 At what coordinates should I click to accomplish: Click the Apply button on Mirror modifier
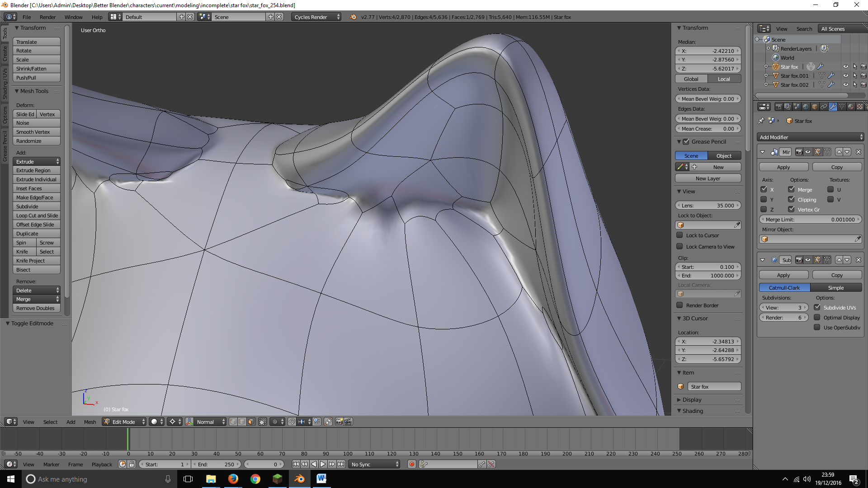(783, 167)
